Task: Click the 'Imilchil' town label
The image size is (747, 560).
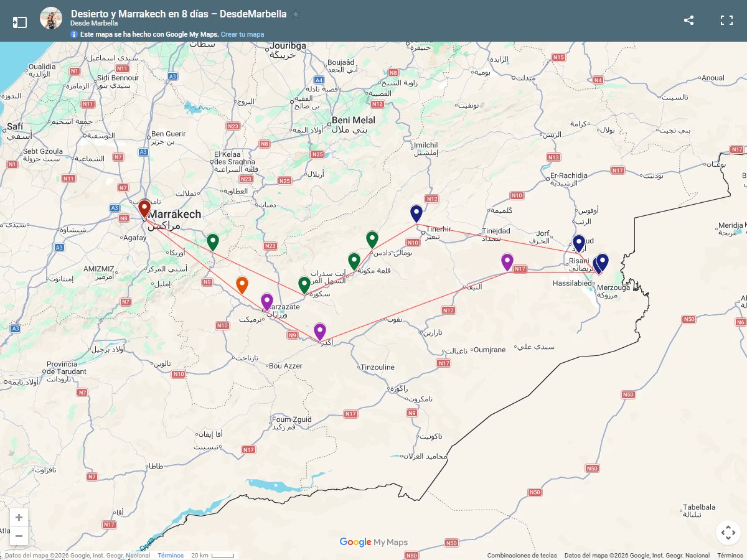Action: pos(425,144)
